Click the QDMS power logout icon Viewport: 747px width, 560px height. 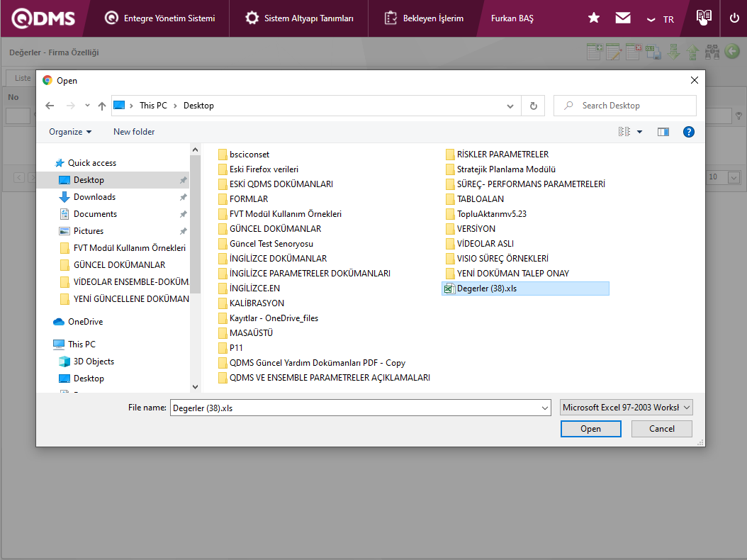(734, 18)
